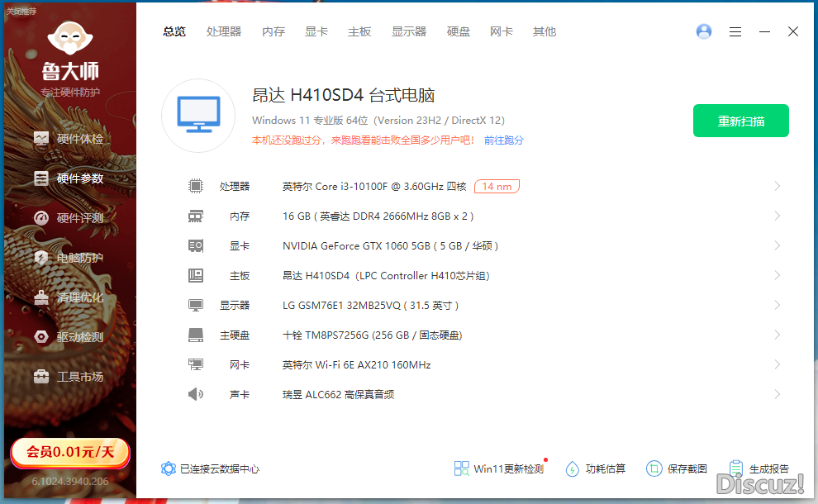Expand the 主硬盘 row chevron
818x504 pixels.
(x=778, y=335)
